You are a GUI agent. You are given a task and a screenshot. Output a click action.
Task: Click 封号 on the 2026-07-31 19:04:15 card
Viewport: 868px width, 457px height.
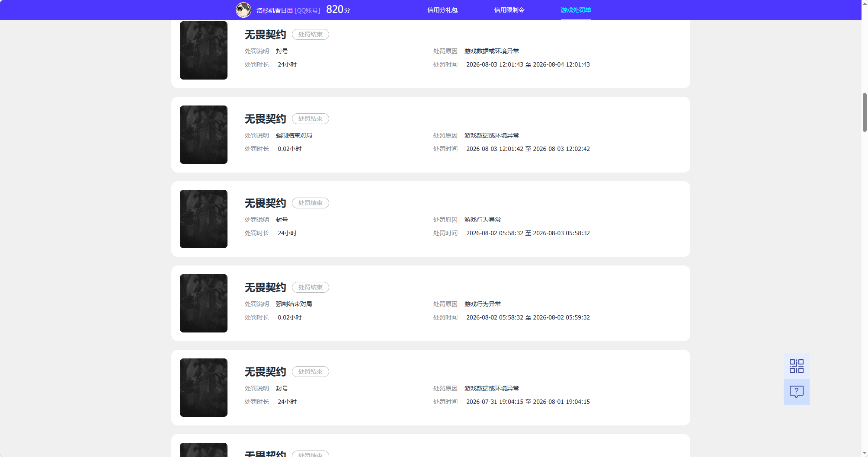click(x=282, y=388)
